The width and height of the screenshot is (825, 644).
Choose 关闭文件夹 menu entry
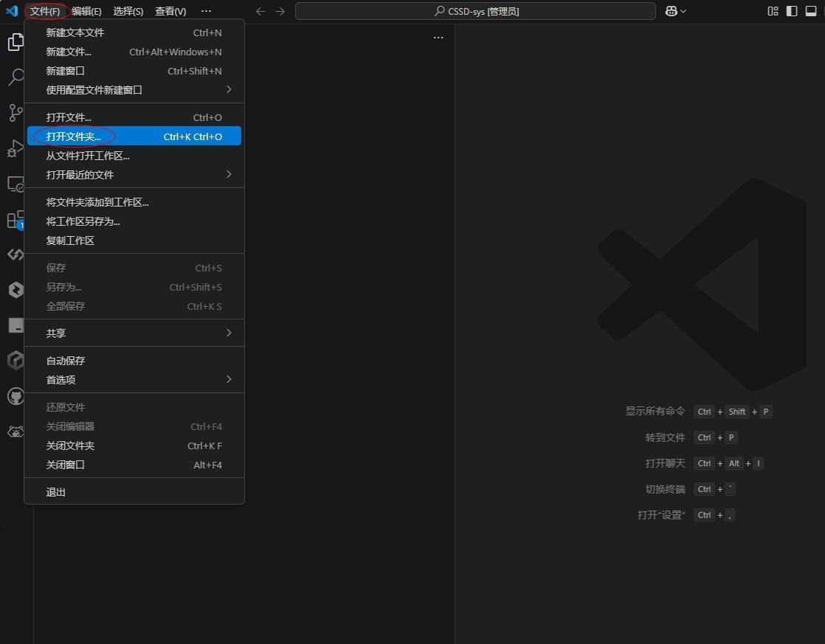[x=134, y=446]
